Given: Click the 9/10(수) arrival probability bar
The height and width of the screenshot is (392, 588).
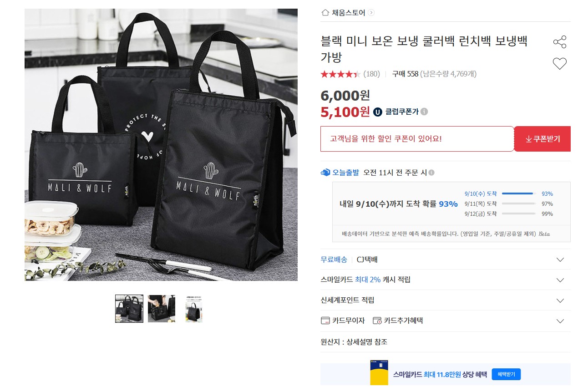Looking at the screenshot, I should pyautogui.click(x=518, y=193).
